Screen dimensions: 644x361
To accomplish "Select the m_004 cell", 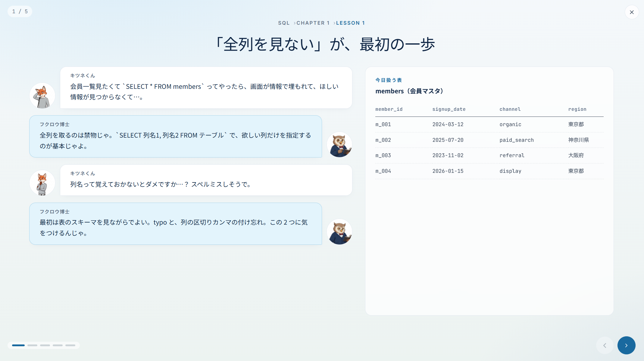I will 383,171.
